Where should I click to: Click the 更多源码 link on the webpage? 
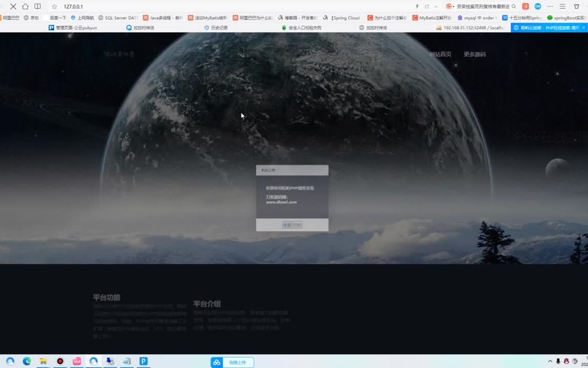pos(474,54)
